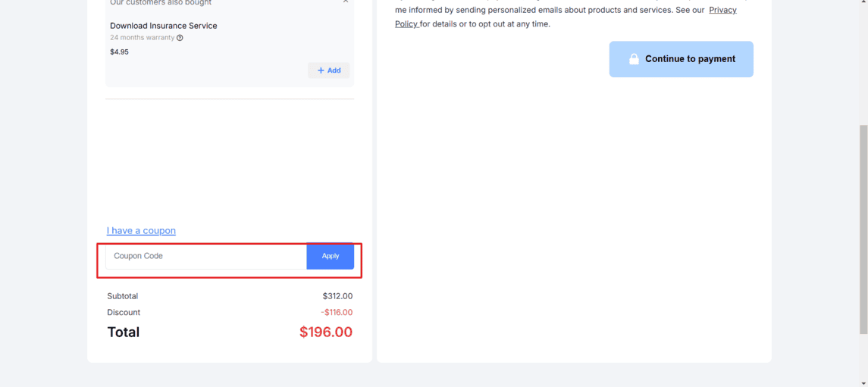Click the 'Our customers also bought' heading
Image resolution: width=868 pixels, height=387 pixels.
(x=161, y=3)
